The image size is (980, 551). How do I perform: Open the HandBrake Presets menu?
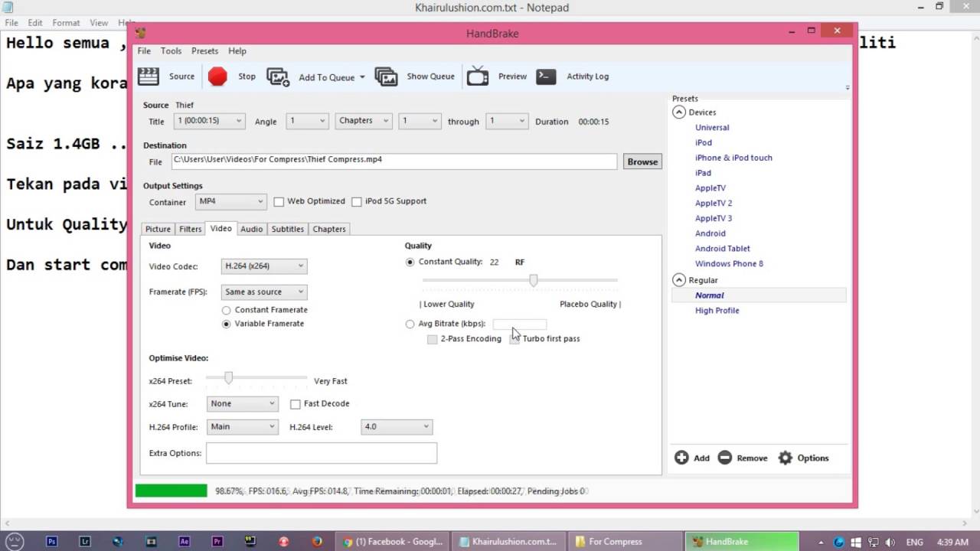[x=204, y=51]
